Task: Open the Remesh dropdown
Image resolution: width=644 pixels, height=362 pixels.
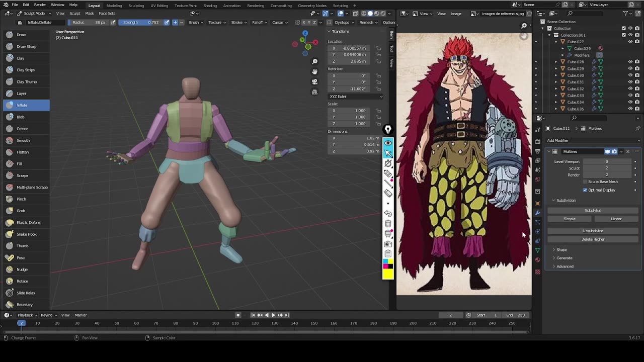Action: 368,22
